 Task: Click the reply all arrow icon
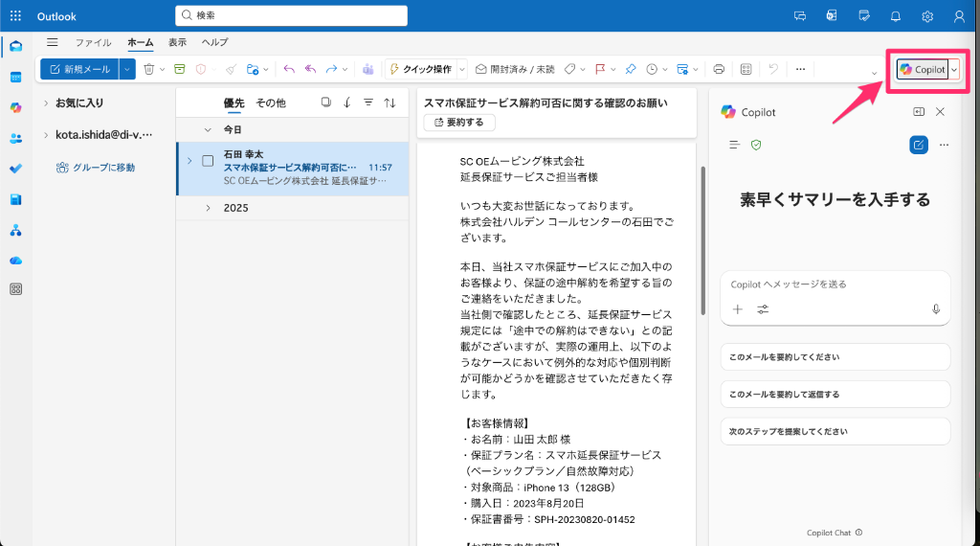tap(310, 69)
